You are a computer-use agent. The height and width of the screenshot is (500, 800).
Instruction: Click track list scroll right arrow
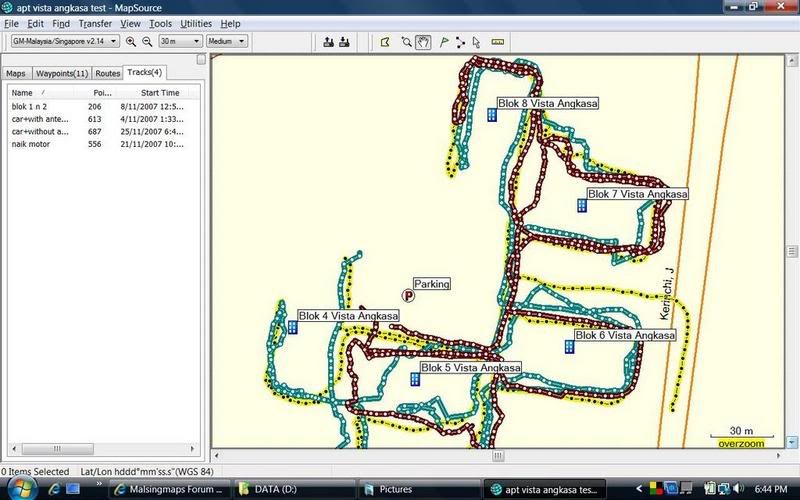[192, 448]
